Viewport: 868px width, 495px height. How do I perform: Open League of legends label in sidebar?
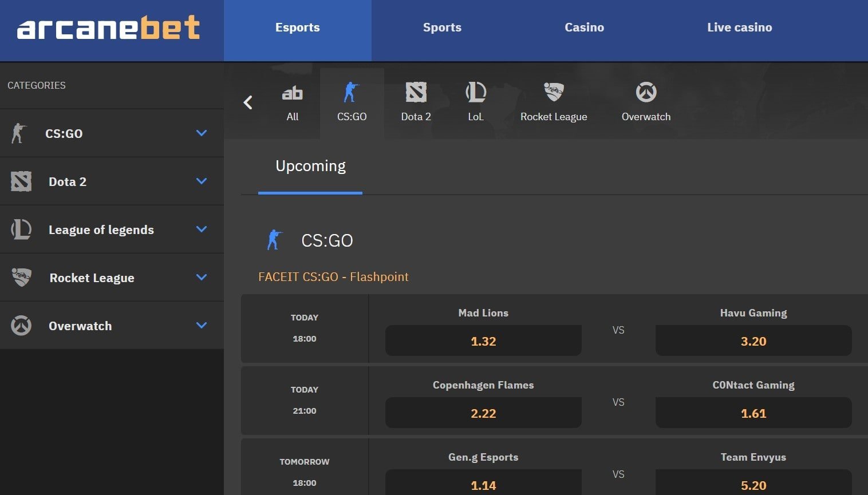tap(101, 229)
